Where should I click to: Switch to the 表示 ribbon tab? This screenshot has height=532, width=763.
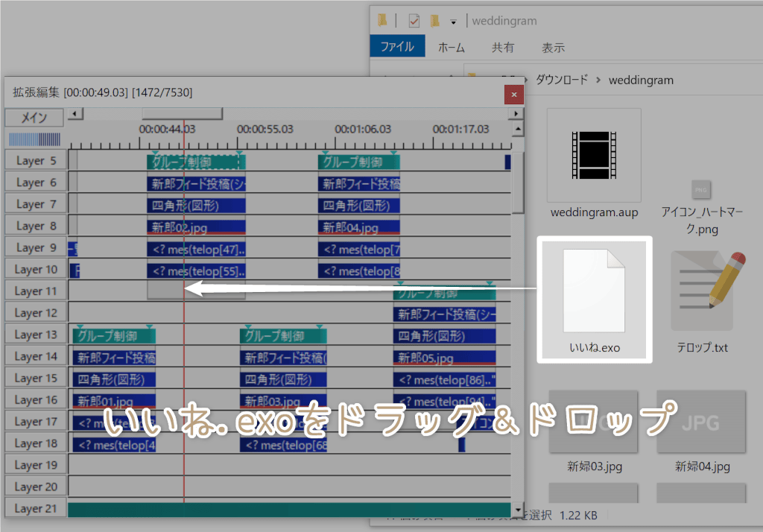click(553, 47)
